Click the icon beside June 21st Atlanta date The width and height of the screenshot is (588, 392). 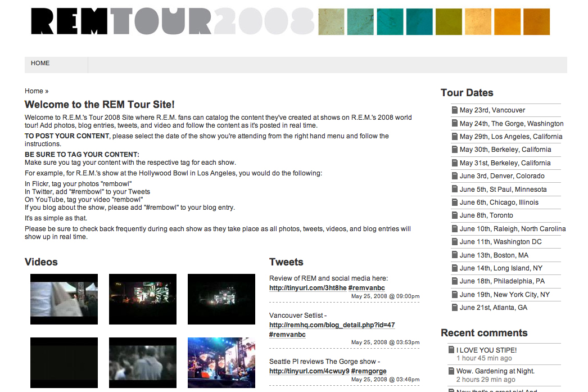(x=454, y=308)
